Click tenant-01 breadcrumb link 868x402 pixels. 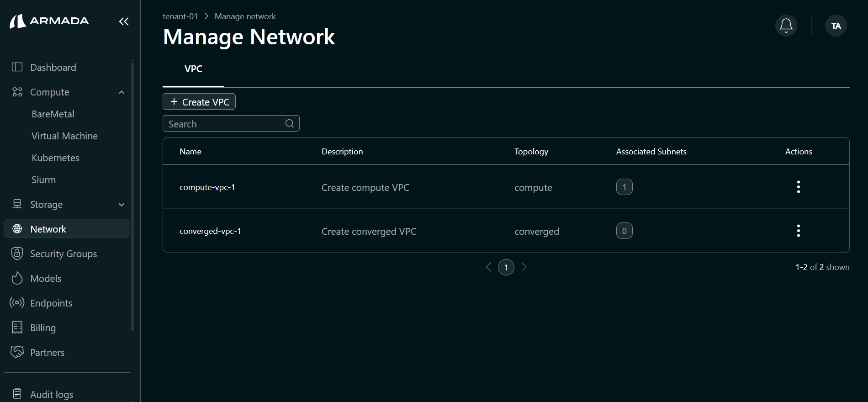[x=180, y=16]
